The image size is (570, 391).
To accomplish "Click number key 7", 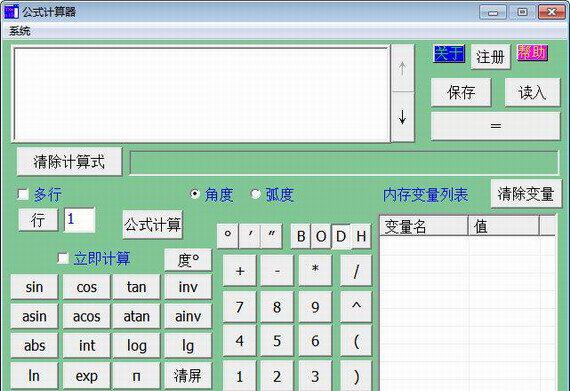I will click(x=240, y=307).
